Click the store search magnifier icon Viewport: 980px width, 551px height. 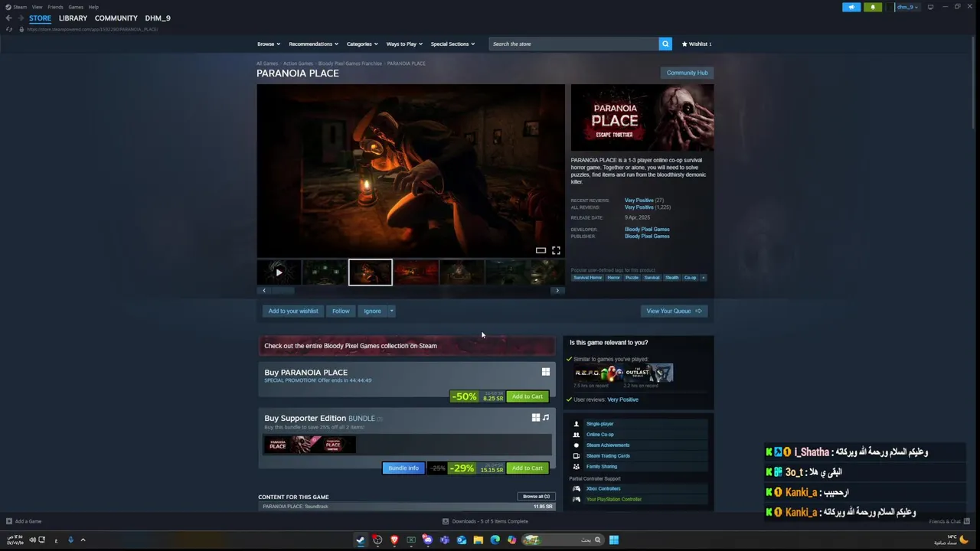665,44
